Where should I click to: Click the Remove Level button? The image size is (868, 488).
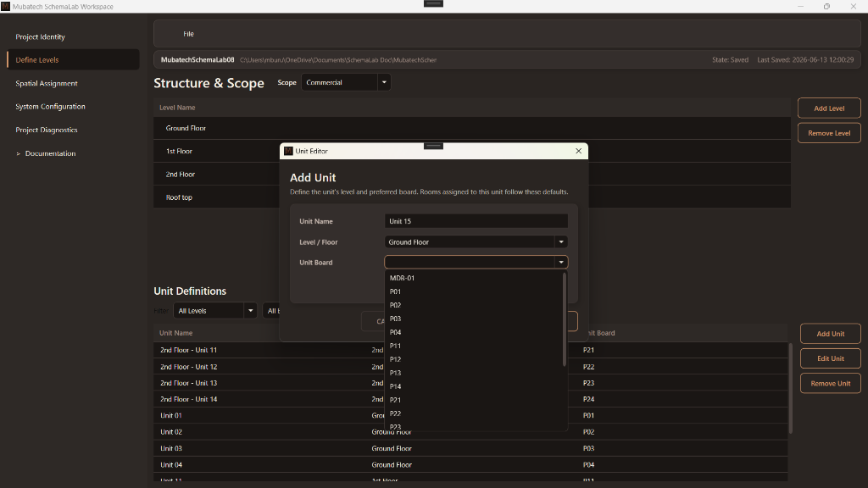tap(829, 133)
